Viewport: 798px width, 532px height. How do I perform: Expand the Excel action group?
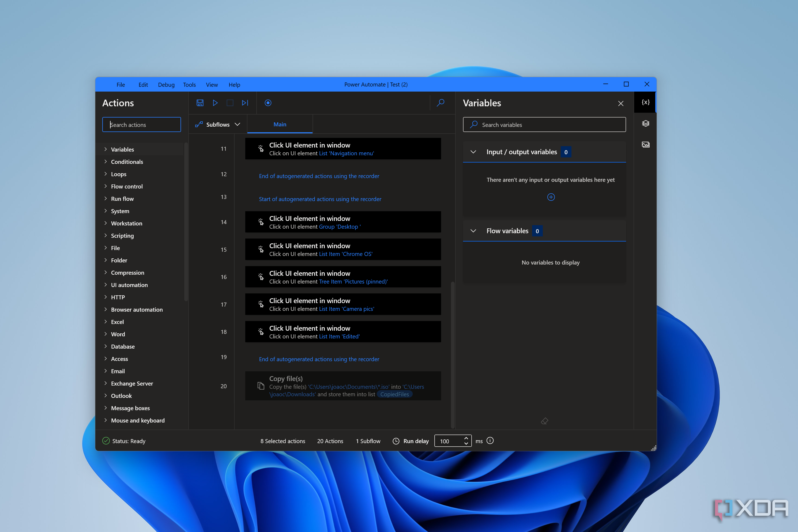106,322
